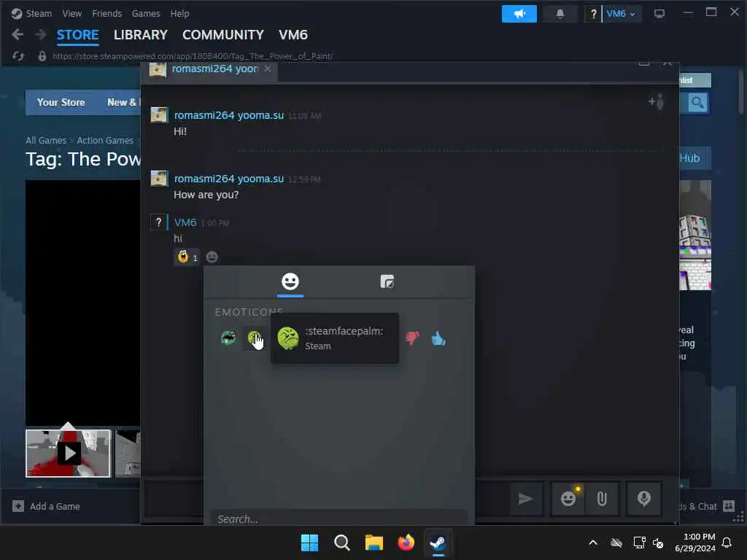
Task: Click the Community Hub button
Action: click(x=694, y=158)
